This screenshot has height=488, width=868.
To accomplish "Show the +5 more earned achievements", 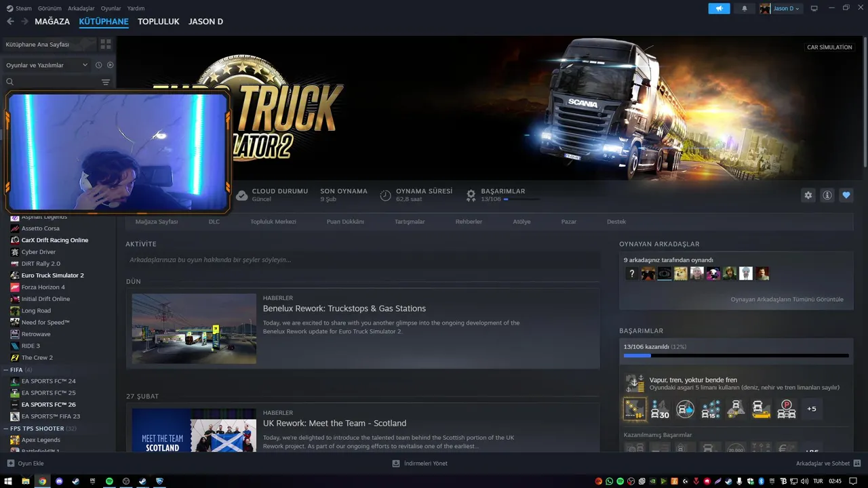I will click(812, 409).
